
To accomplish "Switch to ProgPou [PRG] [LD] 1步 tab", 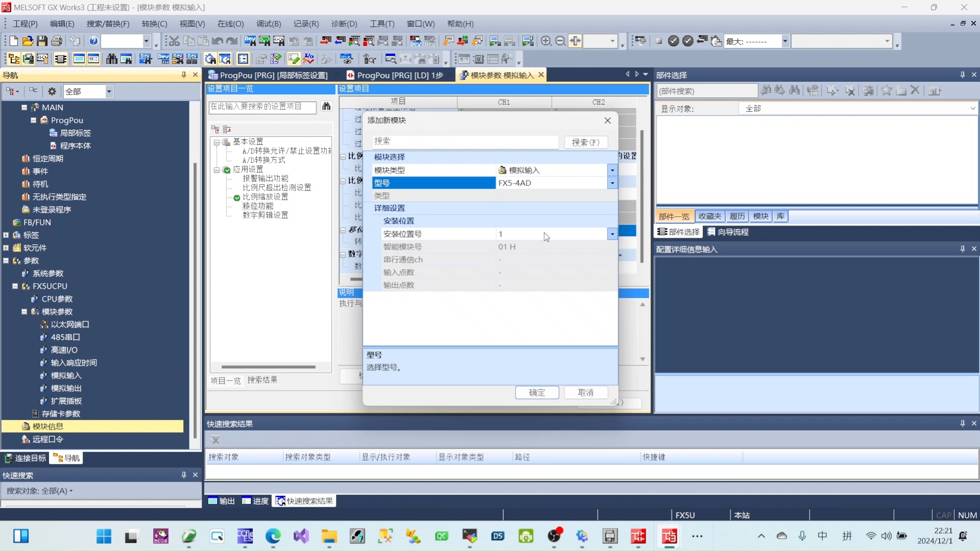I will tap(396, 75).
